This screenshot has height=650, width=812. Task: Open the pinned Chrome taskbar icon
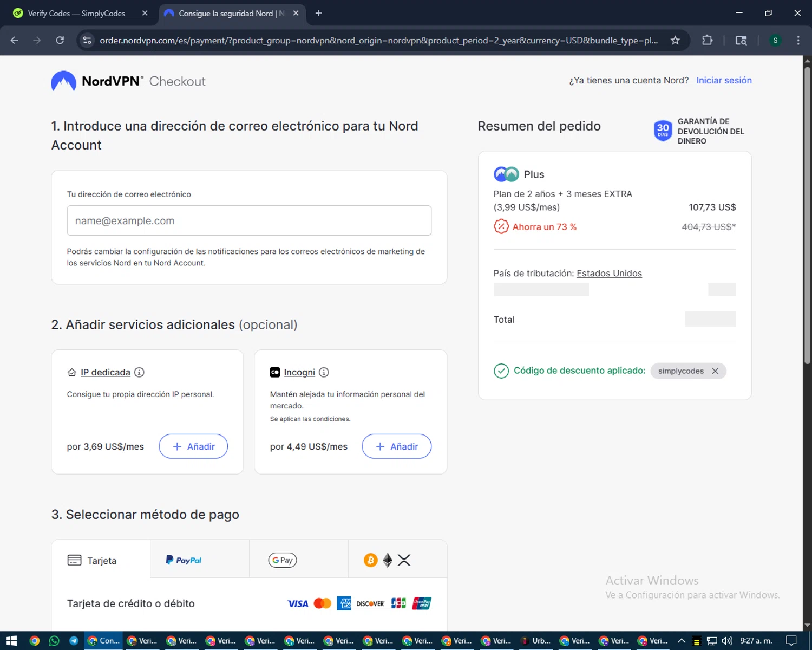[x=35, y=641]
